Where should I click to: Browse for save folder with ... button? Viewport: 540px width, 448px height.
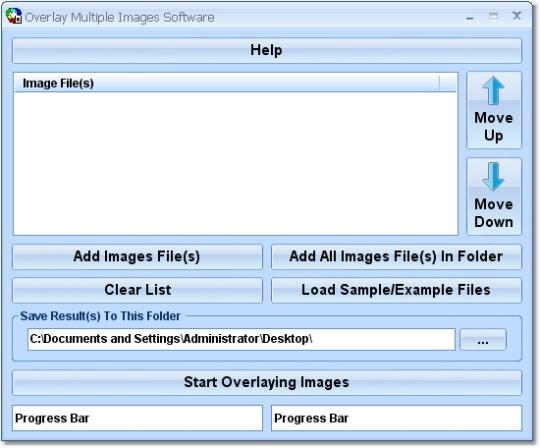pos(483,340)
